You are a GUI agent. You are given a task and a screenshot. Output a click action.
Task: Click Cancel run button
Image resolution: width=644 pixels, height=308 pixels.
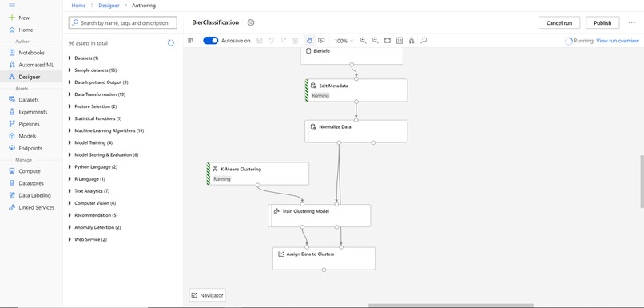(x=559, y=23)
